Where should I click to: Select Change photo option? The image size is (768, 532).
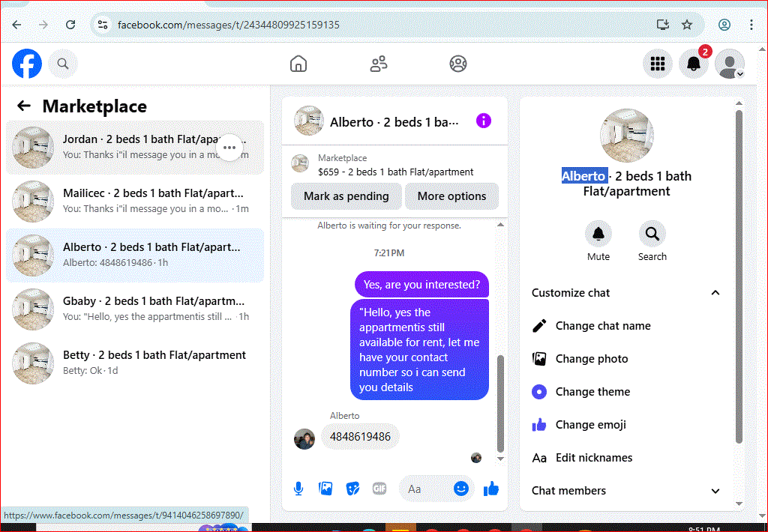tap(625, 359)
